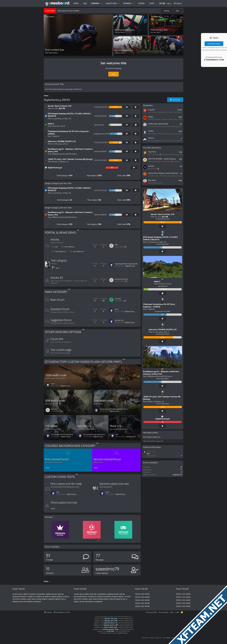Open the Home breadcrumb arrow above Stylesfactory DEMO
The image size is (227, 644).
[50, 96]
